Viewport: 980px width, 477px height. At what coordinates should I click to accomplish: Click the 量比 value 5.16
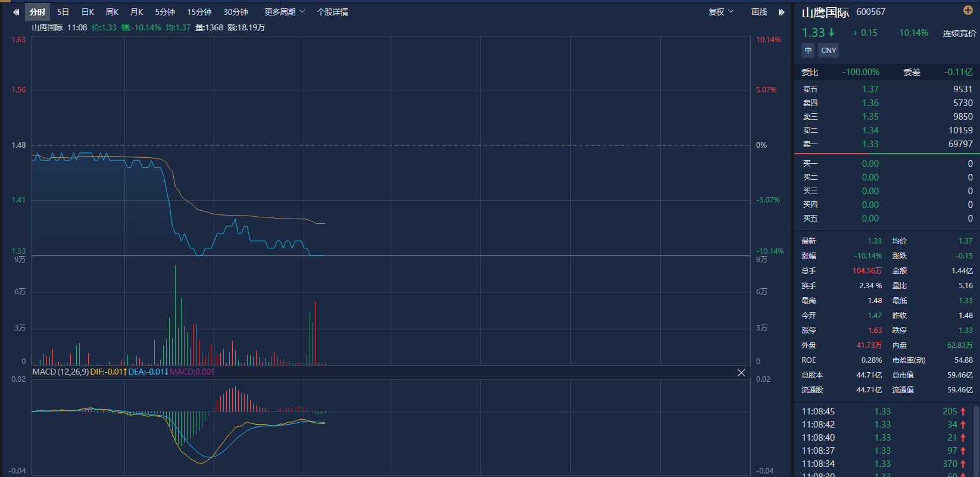(966, 286)
